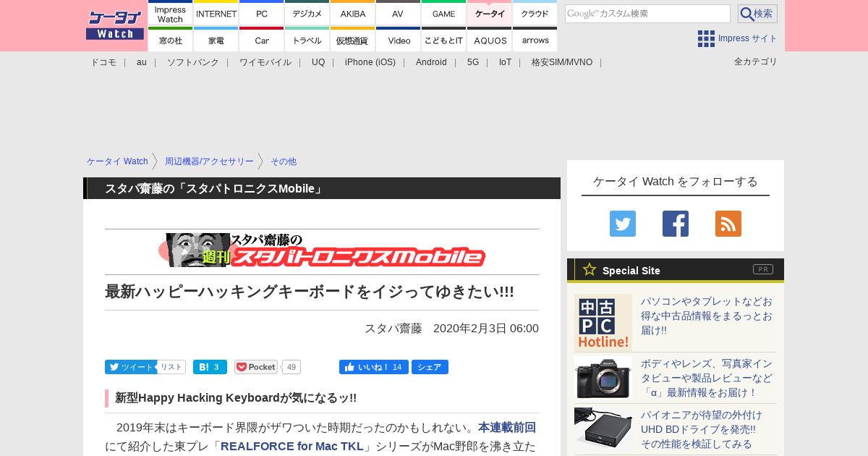Open the REALFORCE for Mac TKL link
Viewport: 868px width, 456px height.
[292, 446]
